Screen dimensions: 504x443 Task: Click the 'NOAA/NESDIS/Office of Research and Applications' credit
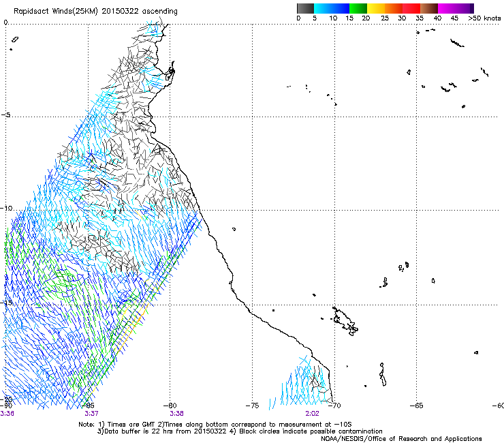(401, 438)
